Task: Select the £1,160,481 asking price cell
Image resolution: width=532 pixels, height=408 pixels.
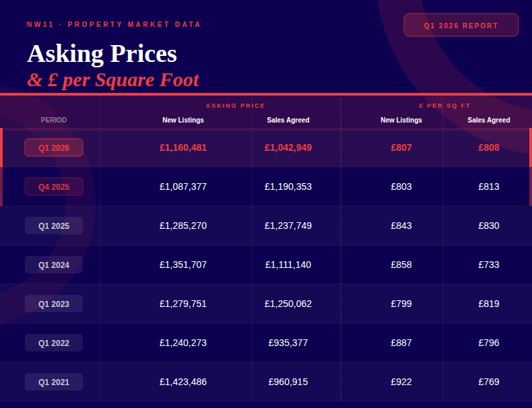Action: point(183,147)
